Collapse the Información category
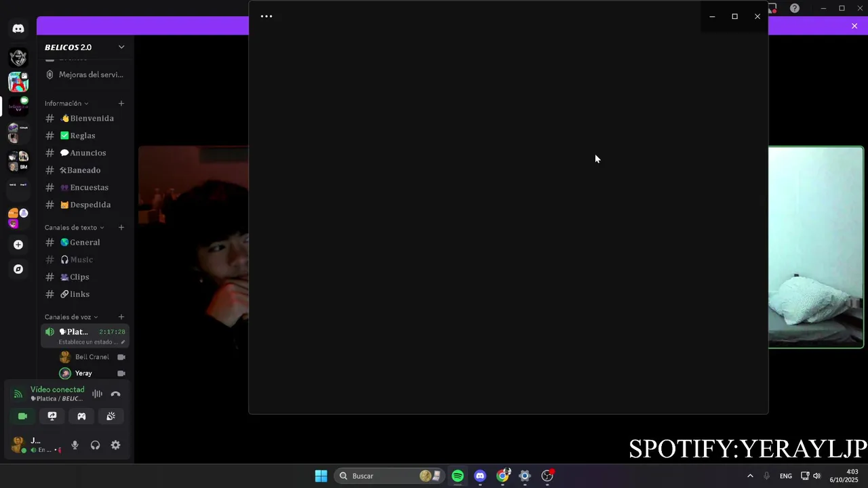Image resolution: width=868 pixels, height=488 pixels. click(66, 103)
